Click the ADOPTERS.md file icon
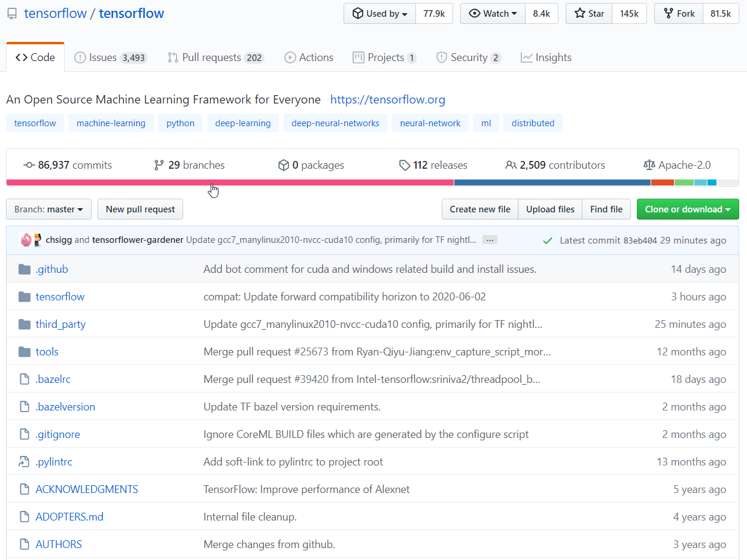 [25, 517]
